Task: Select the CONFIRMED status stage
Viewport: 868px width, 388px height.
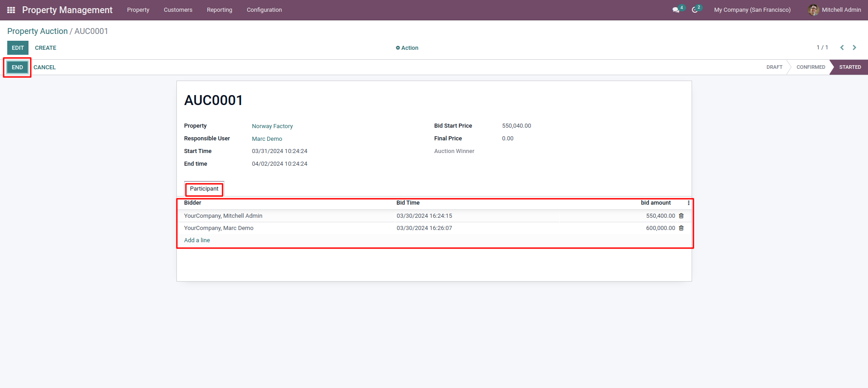Action: tap(811, 67)
